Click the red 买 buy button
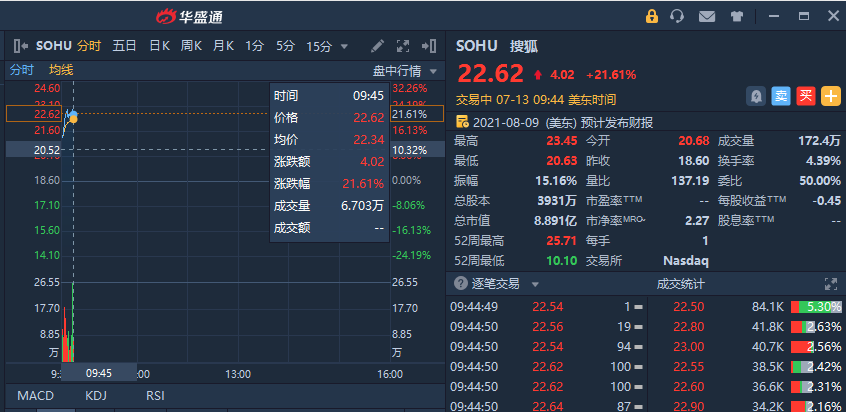 pyautogui.click(x=806, y=96)
